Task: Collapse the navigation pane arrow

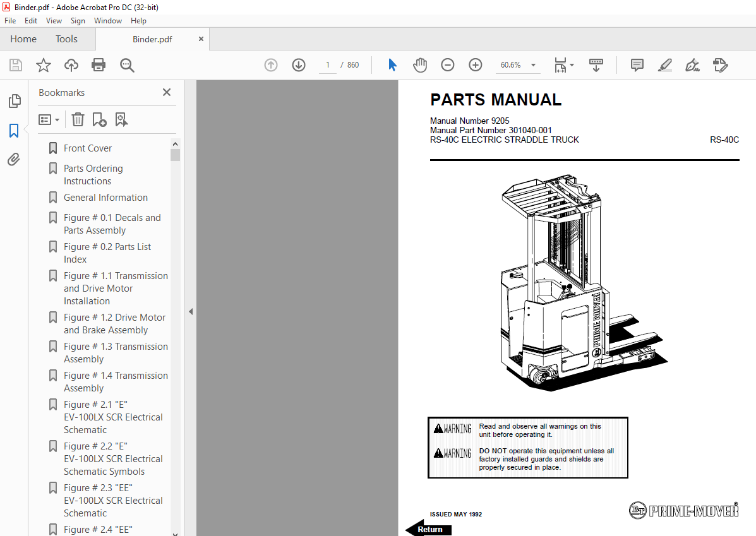Action: [x=191, y=311]
